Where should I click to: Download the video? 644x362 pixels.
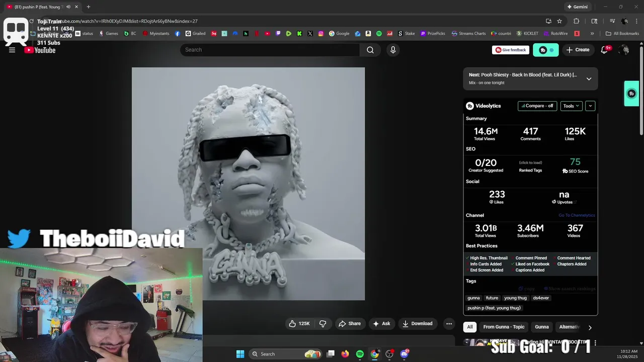point(418,324)
